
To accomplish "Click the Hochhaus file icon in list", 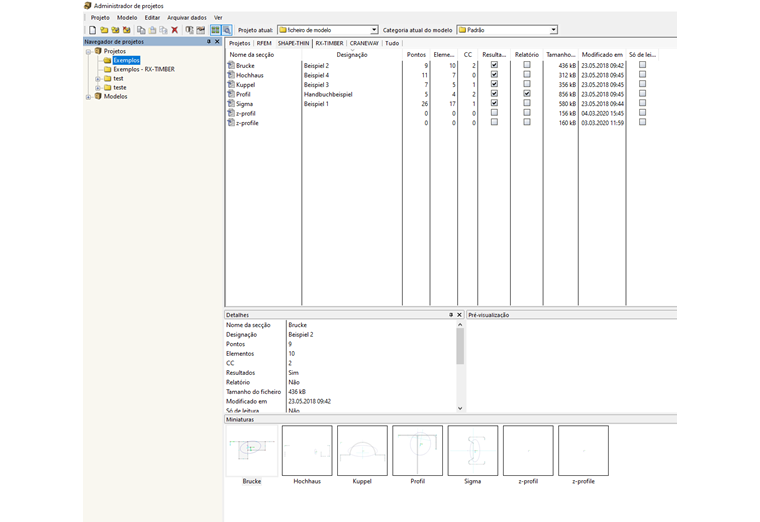I will click(x=231, y=75).
